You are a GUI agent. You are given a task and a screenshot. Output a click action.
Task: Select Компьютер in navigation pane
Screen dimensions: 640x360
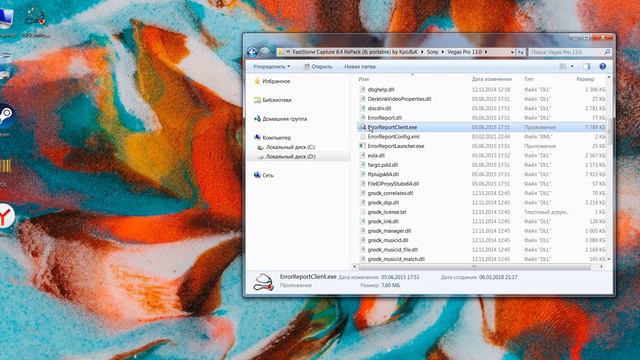(x=272, y=138)
